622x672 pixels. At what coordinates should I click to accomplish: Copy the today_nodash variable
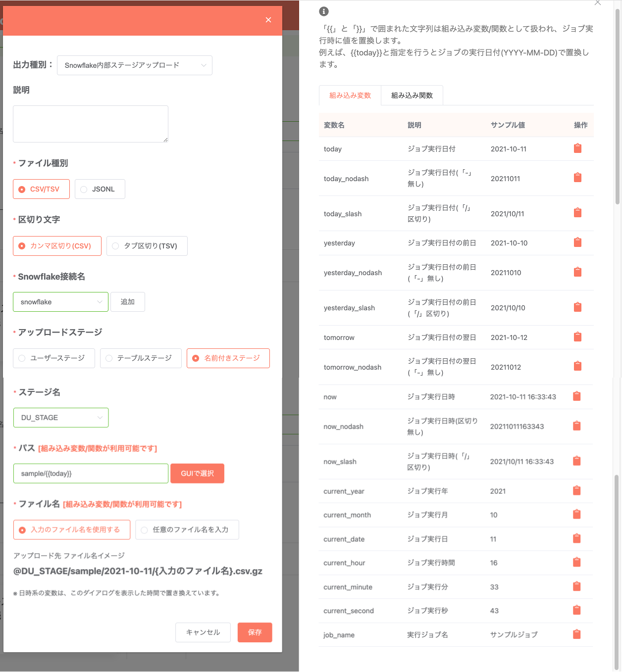pos(577,178)
